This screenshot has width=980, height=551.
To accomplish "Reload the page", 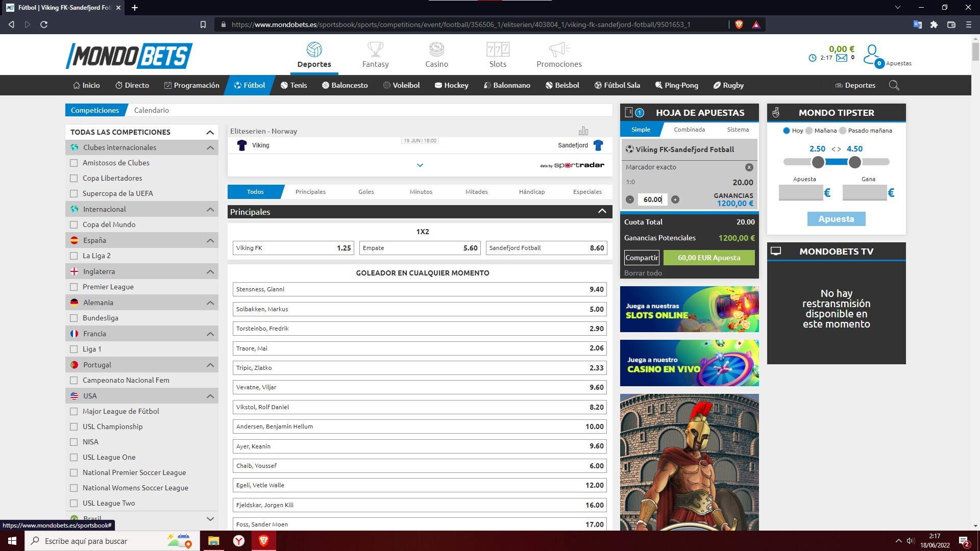I will tap(44, 24).
